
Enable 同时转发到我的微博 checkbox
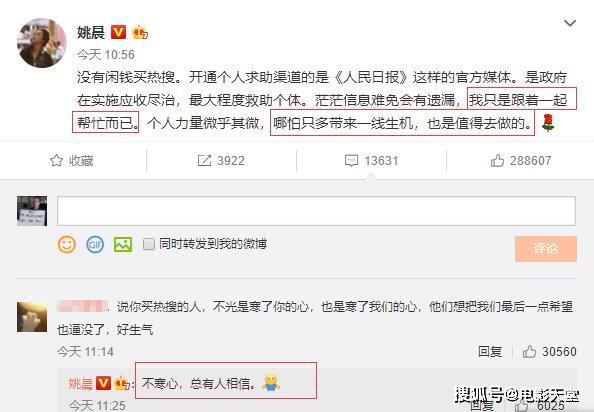click(x=149, y=244)
